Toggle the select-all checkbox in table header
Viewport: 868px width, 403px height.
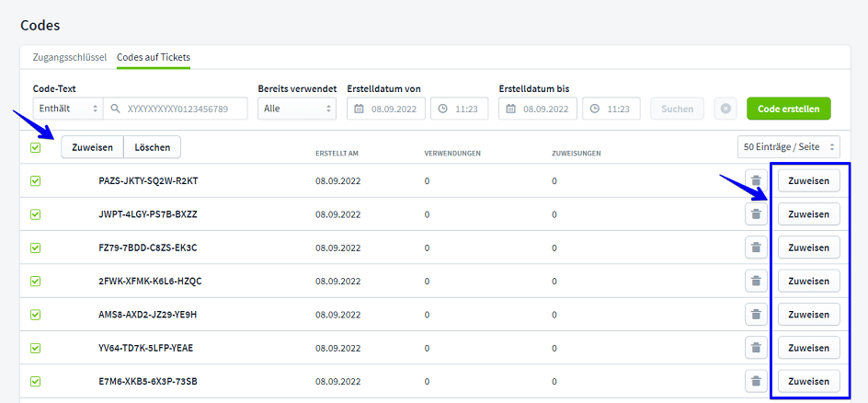click(36, 147)
